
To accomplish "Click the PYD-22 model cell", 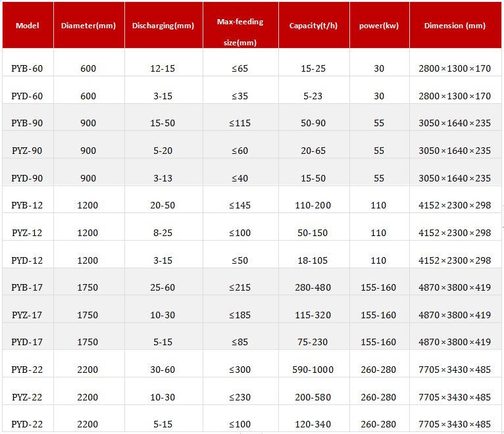I will (27, 424).
